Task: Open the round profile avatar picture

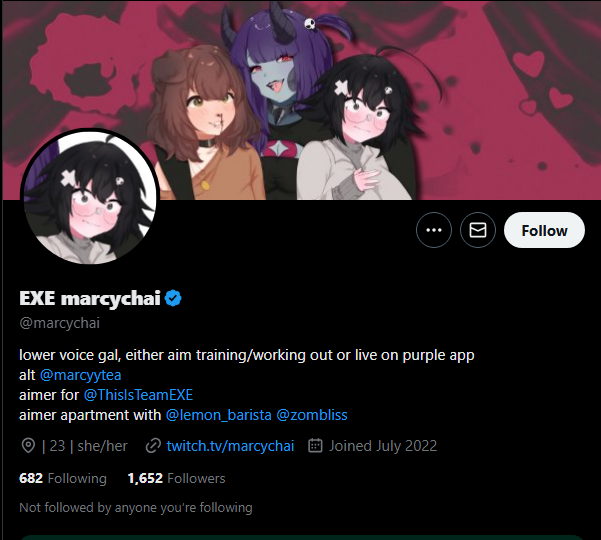Action: pyautogui.click(x=90, y=197)
